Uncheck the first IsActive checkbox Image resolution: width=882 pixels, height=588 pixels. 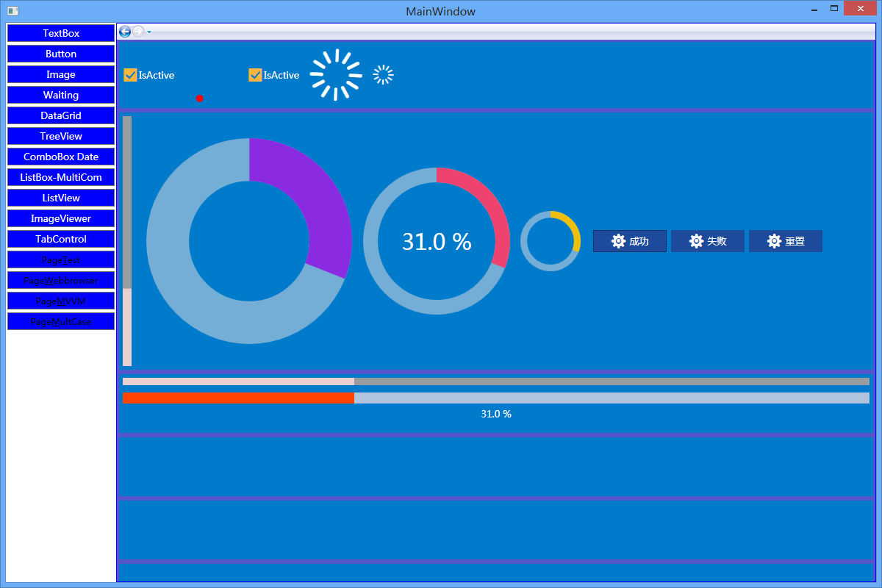(130, 75)
